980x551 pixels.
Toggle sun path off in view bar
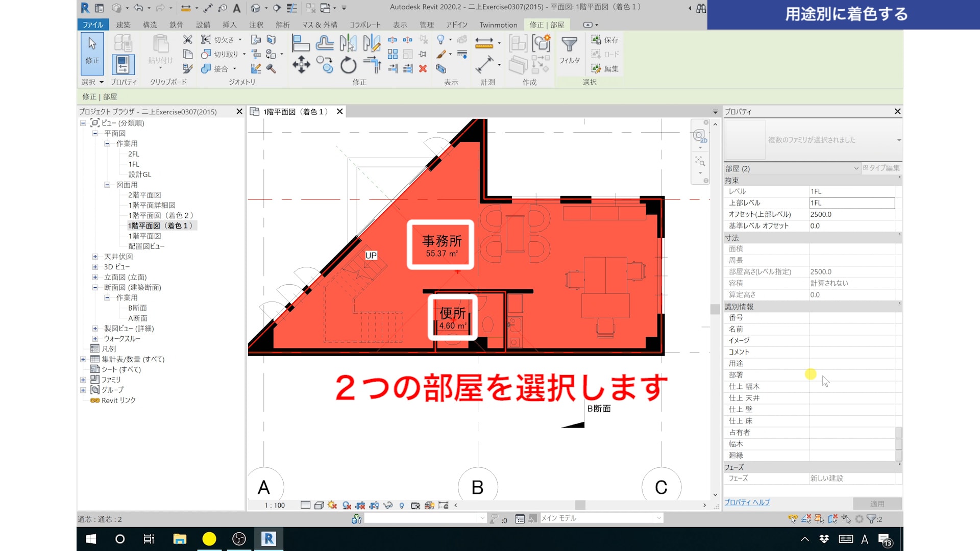click(x=332, y=505)
